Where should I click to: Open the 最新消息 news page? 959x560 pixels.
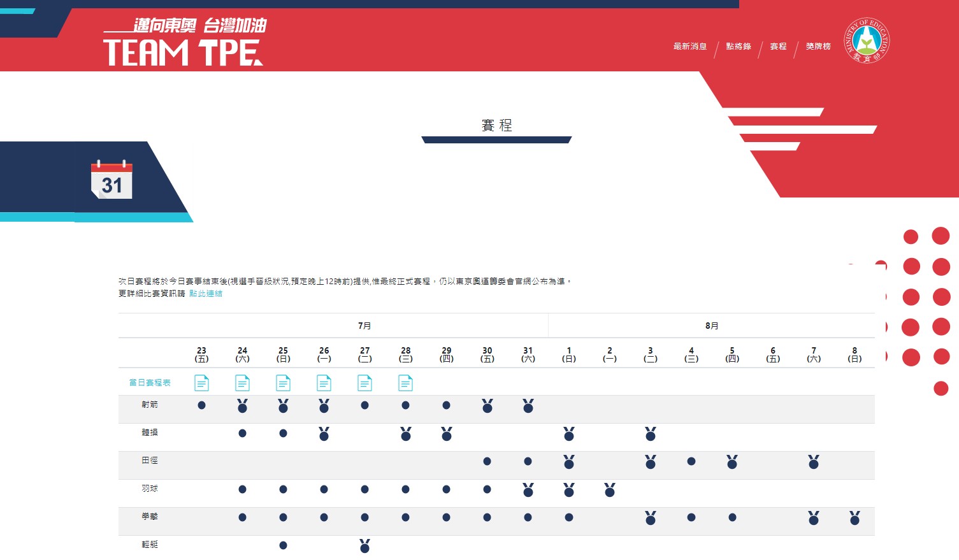pyautogui.click(x=690, y=47)
